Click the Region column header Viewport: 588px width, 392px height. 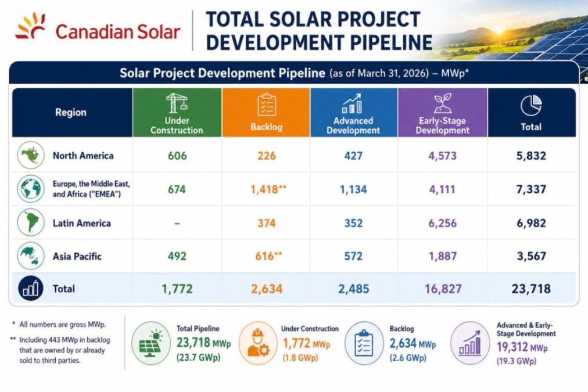[71, 113]
